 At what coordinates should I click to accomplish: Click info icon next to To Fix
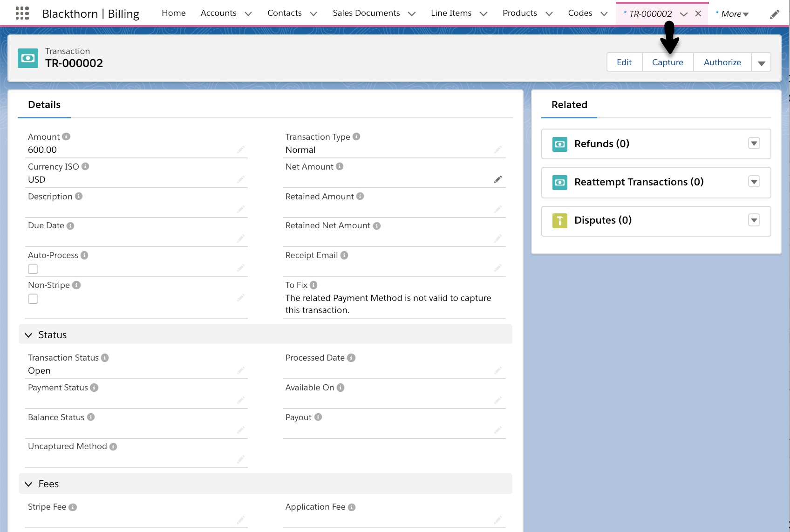[313, 285]
